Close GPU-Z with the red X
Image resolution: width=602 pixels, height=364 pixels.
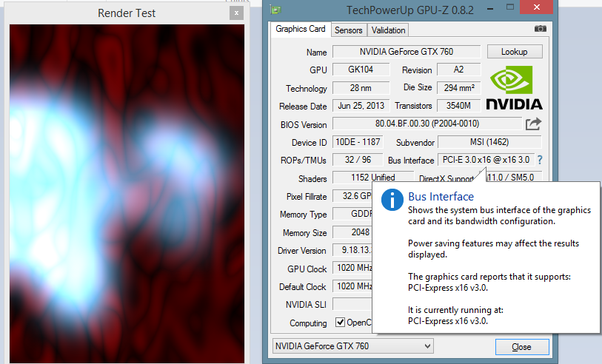(536, 7)
